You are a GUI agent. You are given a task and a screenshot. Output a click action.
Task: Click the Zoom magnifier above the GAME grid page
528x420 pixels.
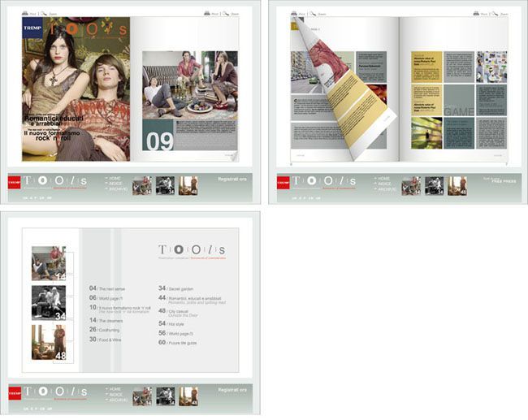[x=495, y=13]
